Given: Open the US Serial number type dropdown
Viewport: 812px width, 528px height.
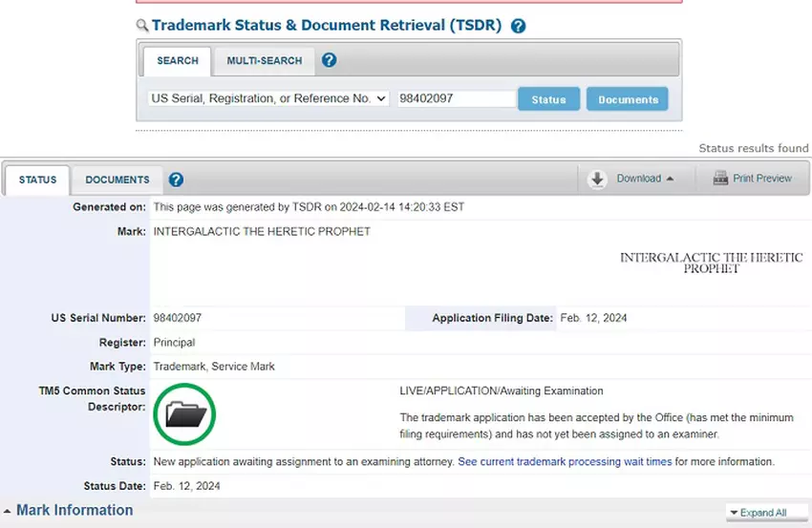Looking at the screenshot, I should 268,98.
